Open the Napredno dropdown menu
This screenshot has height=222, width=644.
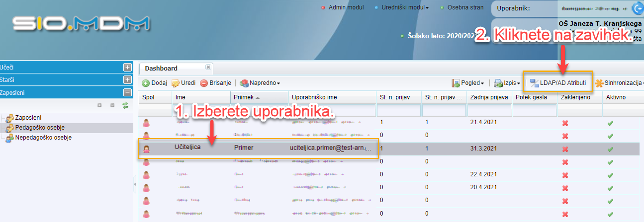click(x=260, y=83)
